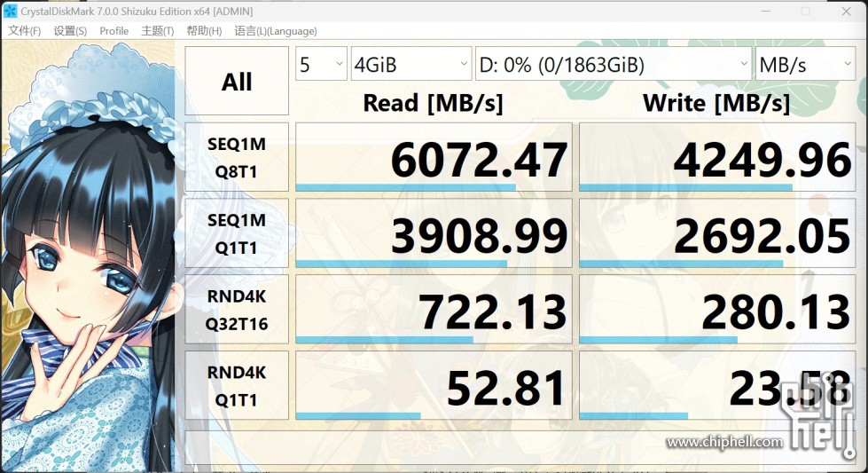Expand the test count dropdown showing 5
868x473 pixels.
(x=321, y=64)
